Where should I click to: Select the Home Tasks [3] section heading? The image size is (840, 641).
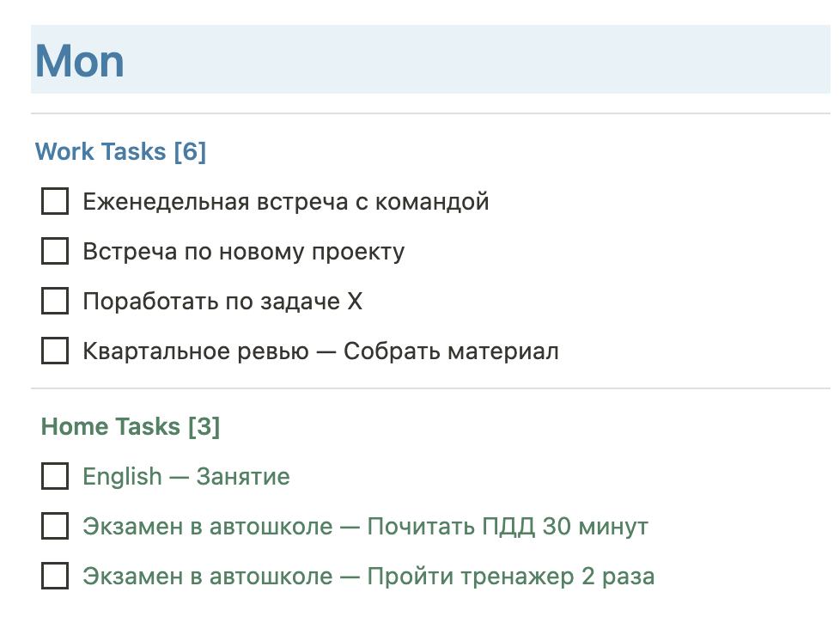(x=131, y=427)
